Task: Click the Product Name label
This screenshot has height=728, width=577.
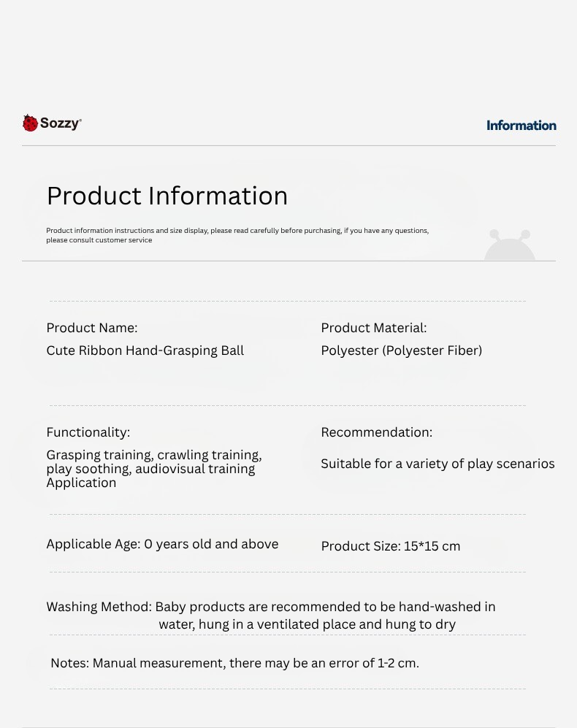Action: [x=92, y=328]
